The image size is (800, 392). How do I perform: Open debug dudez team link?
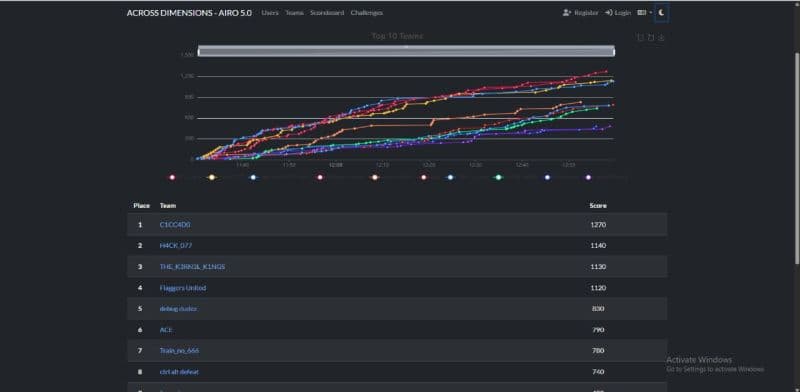[178, 309]
